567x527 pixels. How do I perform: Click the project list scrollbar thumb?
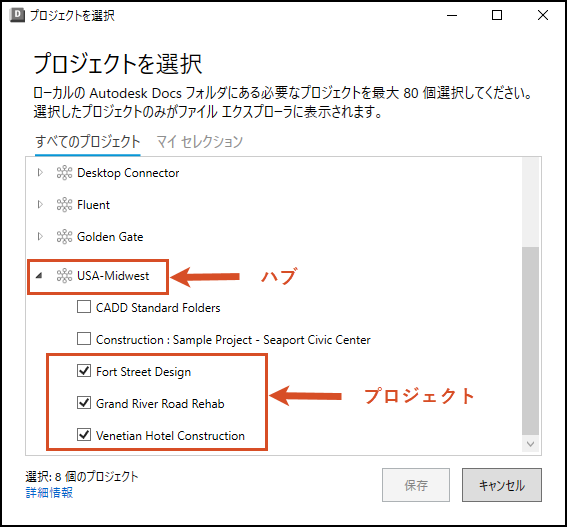530,341
